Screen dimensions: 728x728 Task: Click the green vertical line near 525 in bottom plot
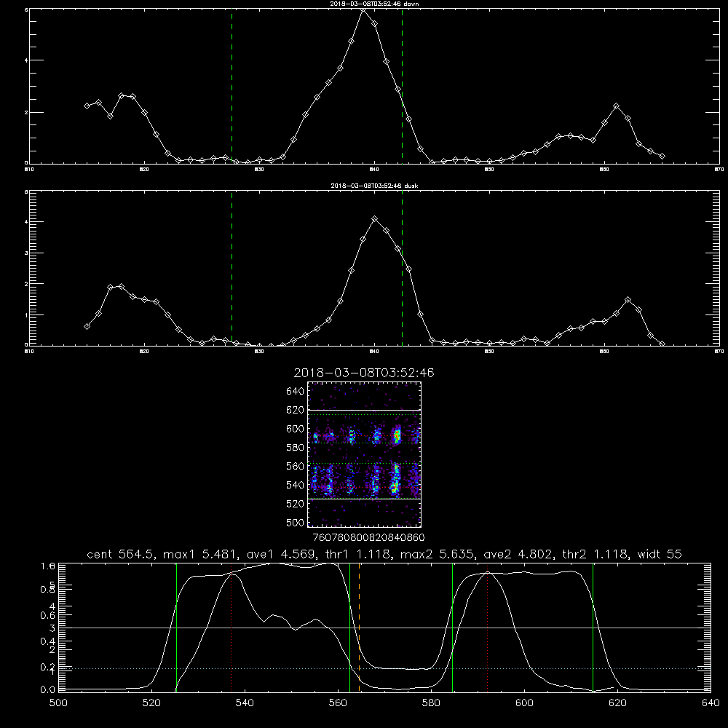pyautogui.click(x=176, y=627)
